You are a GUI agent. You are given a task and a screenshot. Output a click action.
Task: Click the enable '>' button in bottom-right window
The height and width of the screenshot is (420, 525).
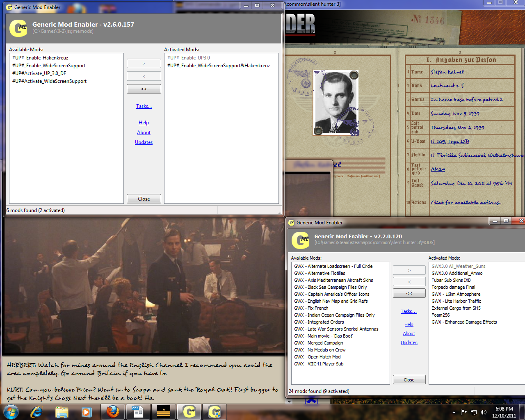pos(409,270)
